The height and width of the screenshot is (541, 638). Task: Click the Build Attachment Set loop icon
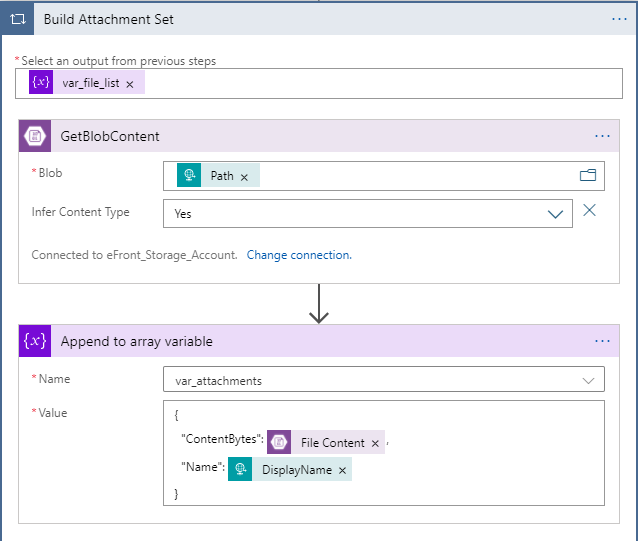click(18, 19)
